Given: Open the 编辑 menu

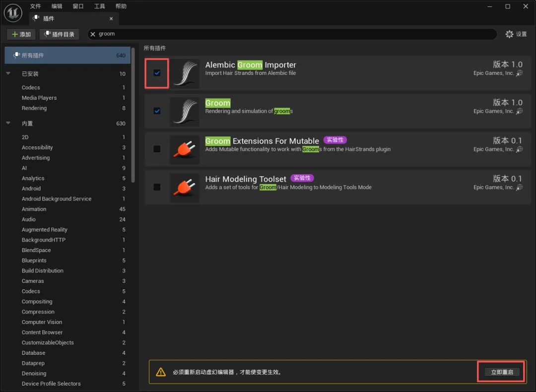Looking at the screenshot, I should [57, 6].
